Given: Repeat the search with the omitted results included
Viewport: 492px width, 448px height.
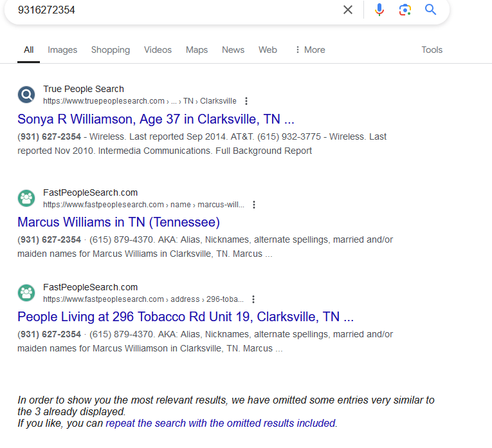Looking at the screenshot, I should [x=221, y=423].
